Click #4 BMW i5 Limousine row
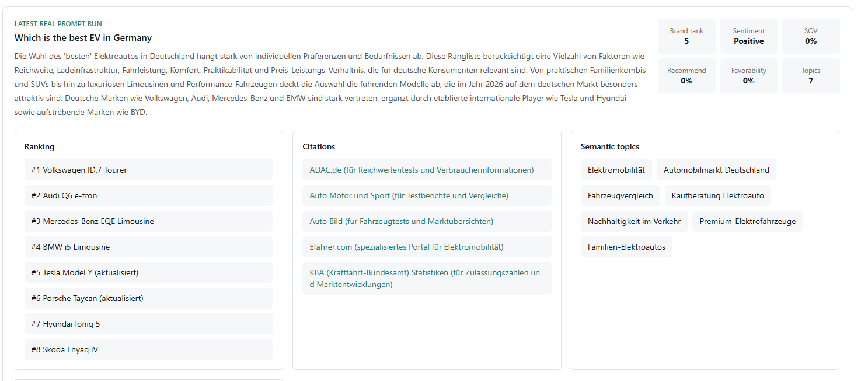Viewport: 868px width, 381px height. (149, 247)
